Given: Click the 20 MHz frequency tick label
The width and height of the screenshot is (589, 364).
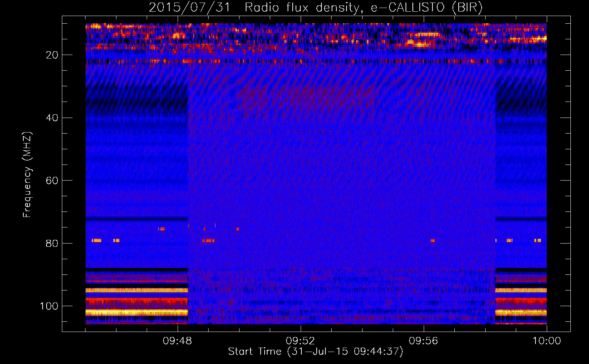Looking at the screenshot, I should (52, 55).
